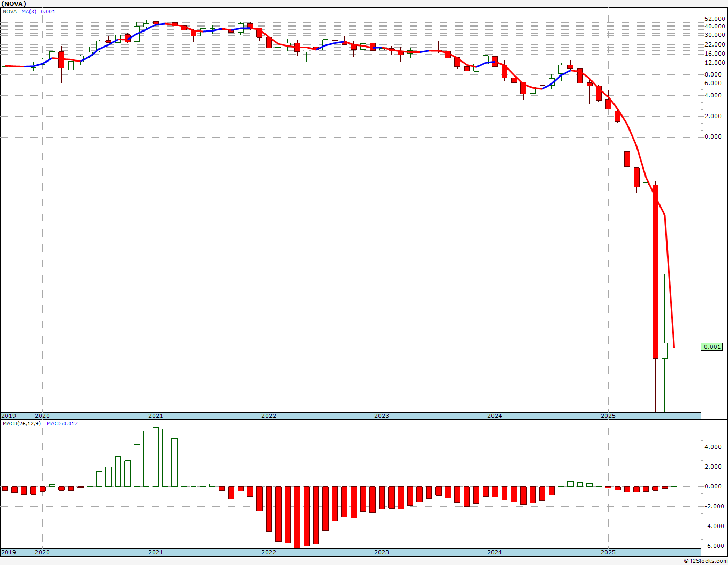Click 2025 on the price chart time axis

[x=608, y=416]
